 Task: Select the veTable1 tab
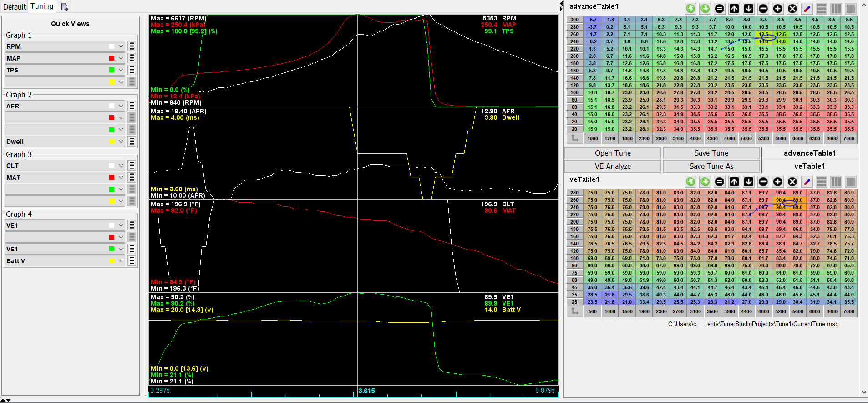[810, 167]
